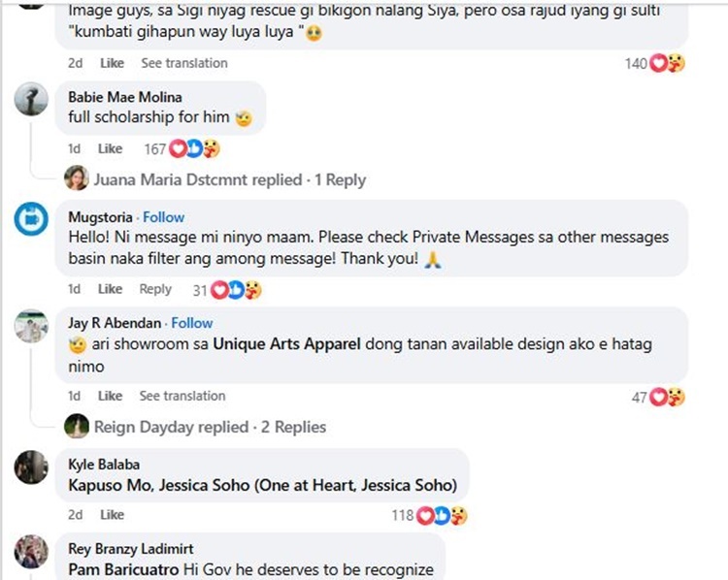The height and width of the screenshot is (580, 728).
Task: Expand Juana Maria Dstcmnt's 1 reply
Action: (229, 179)
